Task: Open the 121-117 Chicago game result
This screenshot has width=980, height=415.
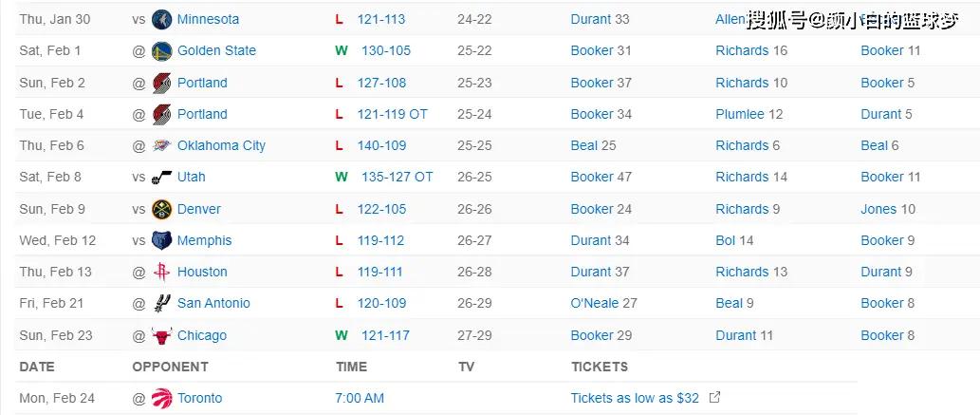Action: (385, 335)
